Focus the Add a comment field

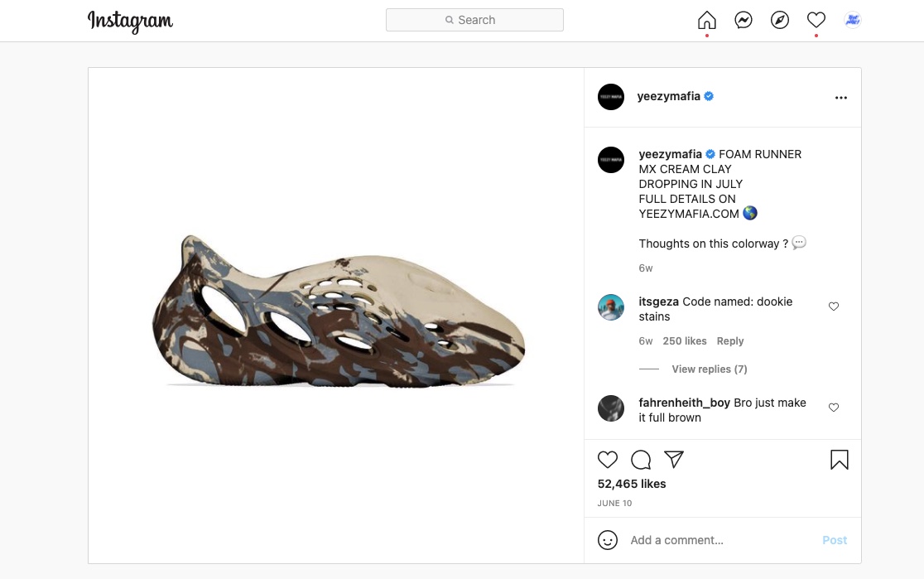(720, 540)
